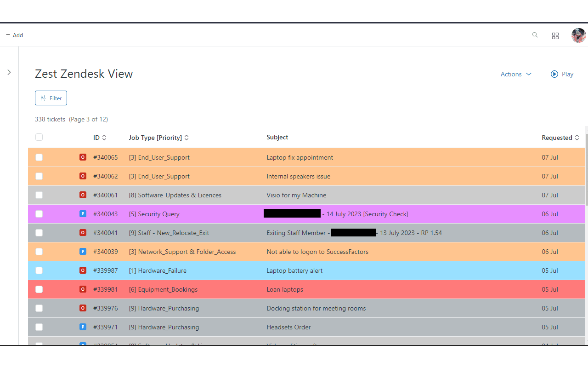Click the Open status icon on ticket #339987
The height and width of the screenshot is (368, 588).
coord(83,270)
